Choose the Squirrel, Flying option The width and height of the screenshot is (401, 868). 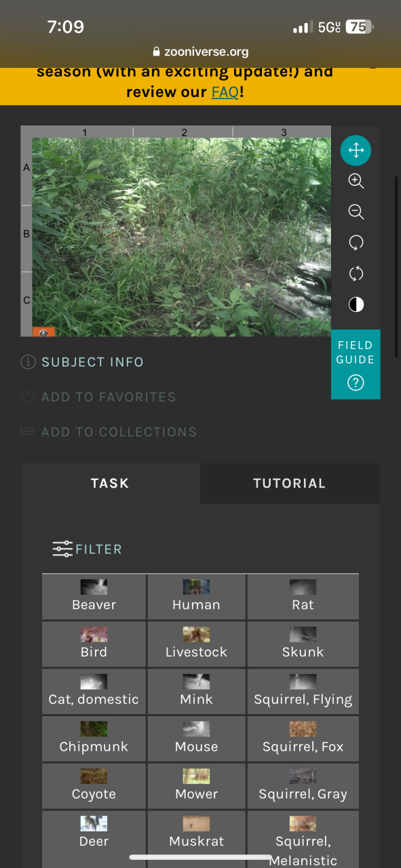(x=303, y=692)
